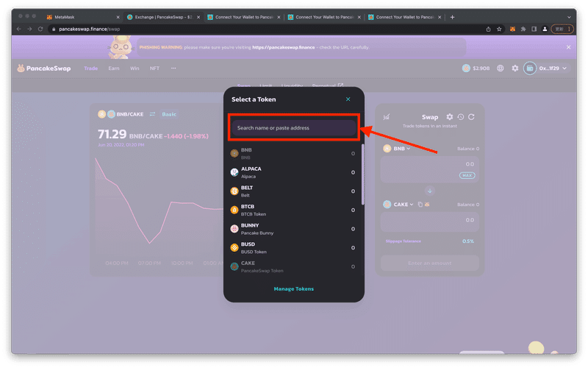Focus the Search name or paste address field
Screen dimensions: 588x368
293,128
